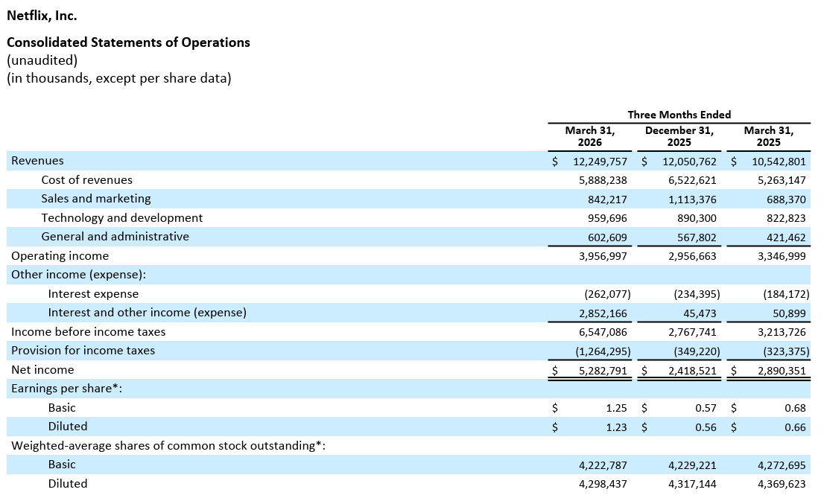Click the Three Months Ended column header

tap(679, 114)
